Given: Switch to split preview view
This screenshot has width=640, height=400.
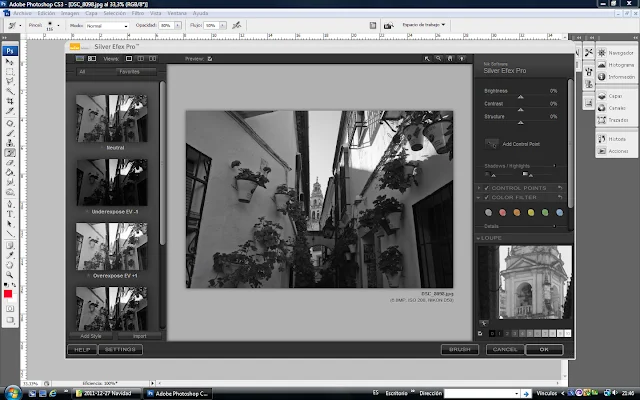Looking at the screenshot, I should [x=140, y=59].
